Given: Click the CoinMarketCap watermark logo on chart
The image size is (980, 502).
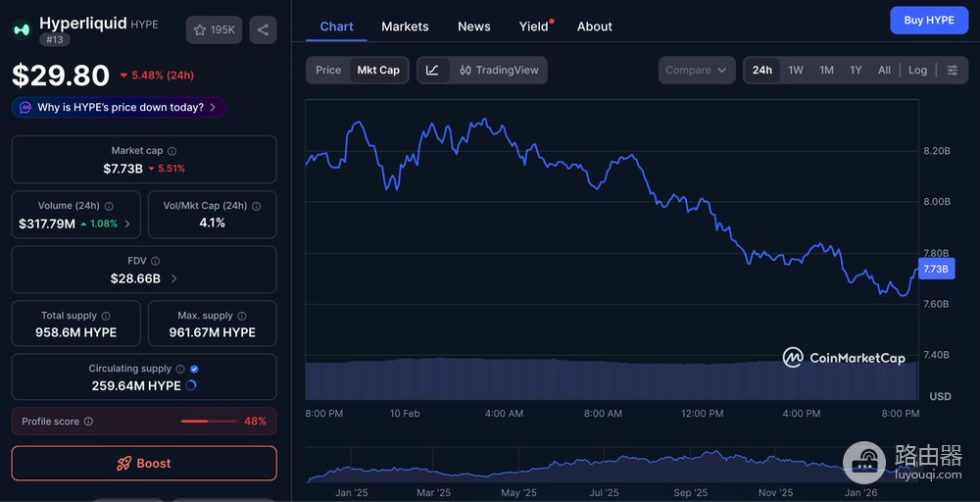Looking at the screenshot, I should coord(845,358).
